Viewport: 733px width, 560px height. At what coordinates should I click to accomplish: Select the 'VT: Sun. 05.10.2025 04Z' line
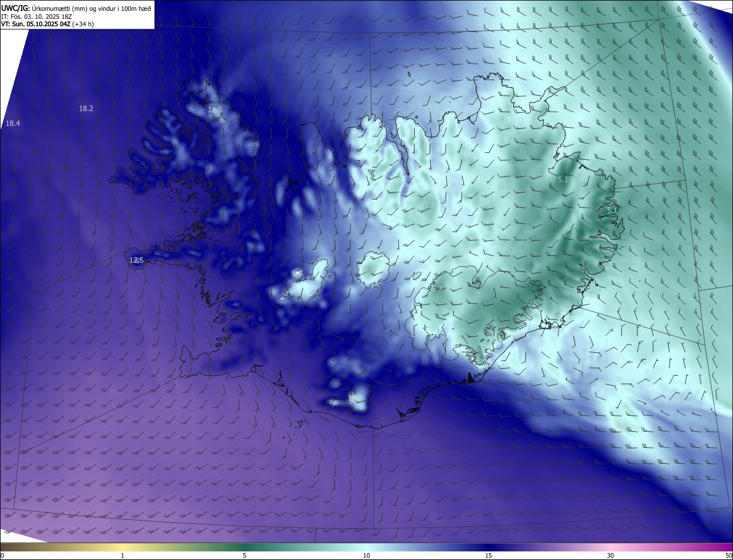point(36,24)
